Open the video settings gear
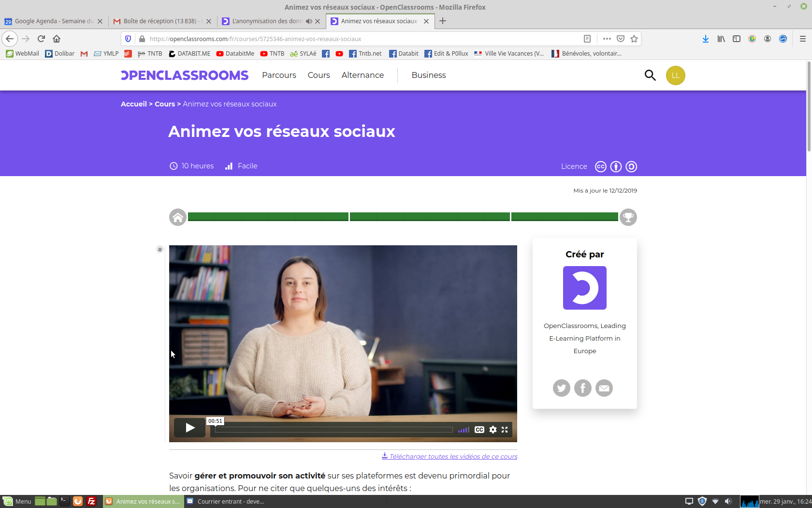 (x=493, y=430)
